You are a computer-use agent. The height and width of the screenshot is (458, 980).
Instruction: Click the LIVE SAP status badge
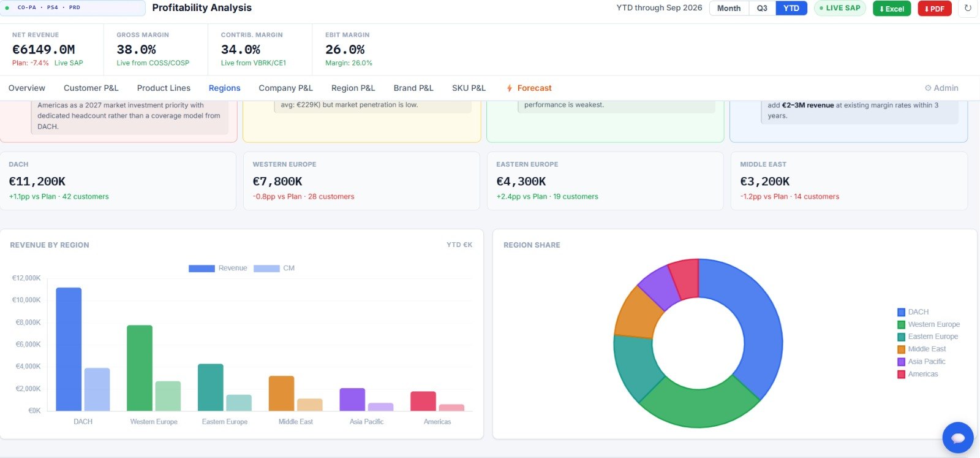pos(840,8)
